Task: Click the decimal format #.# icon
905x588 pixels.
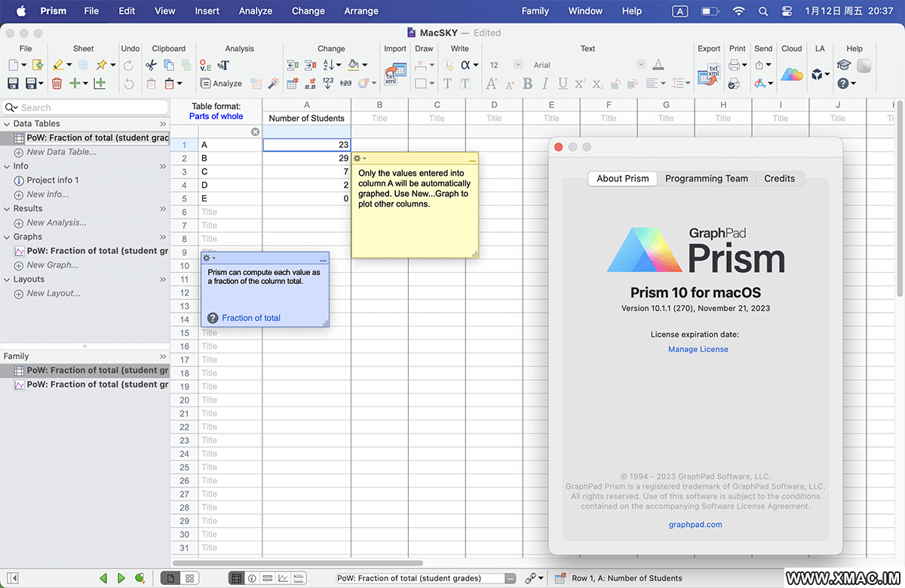Action: coord(310,84)
